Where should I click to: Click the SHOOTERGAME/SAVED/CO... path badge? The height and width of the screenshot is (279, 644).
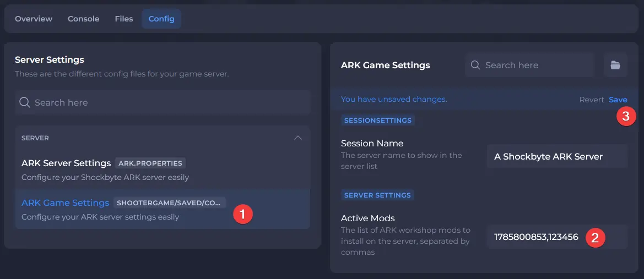[x=170, y=203]
